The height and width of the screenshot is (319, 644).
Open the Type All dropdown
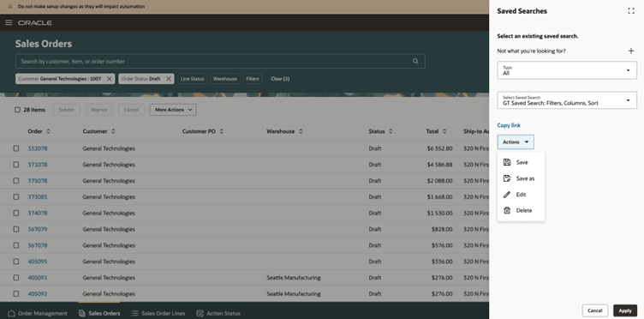click(x=567, y=70)
